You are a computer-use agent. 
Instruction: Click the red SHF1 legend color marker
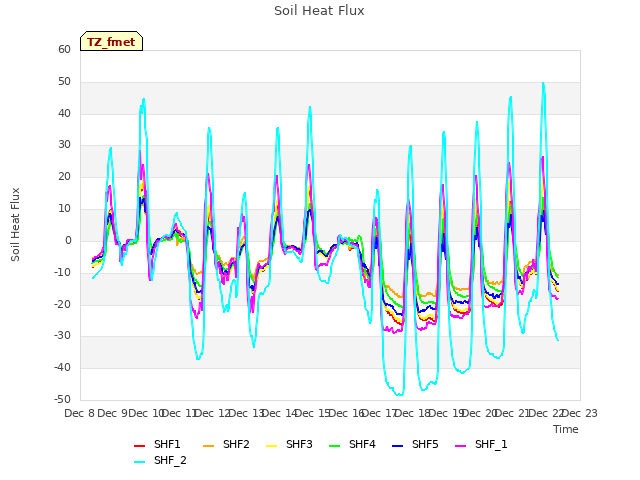click(x=140, y=446)
